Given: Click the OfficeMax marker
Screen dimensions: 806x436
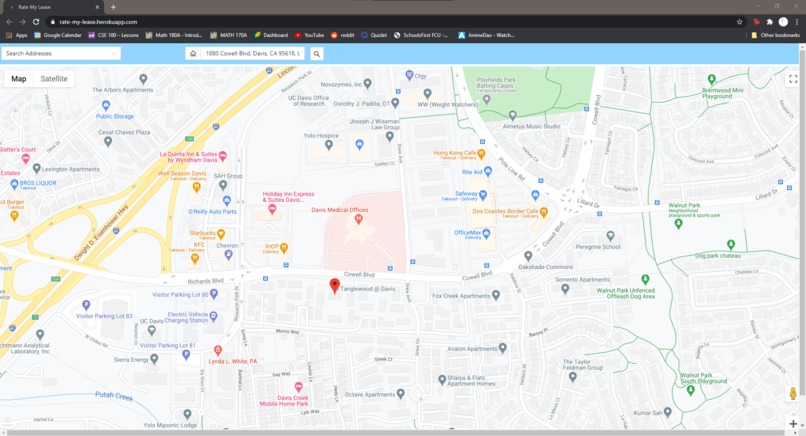Looking at the screenshot, I should click(x=486, y=234).
